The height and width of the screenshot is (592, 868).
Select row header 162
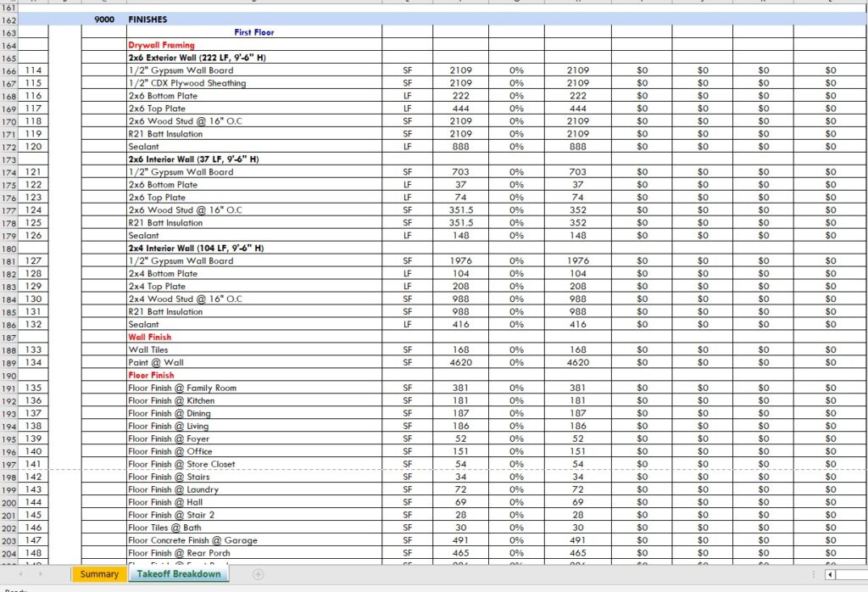click(8, 20)
